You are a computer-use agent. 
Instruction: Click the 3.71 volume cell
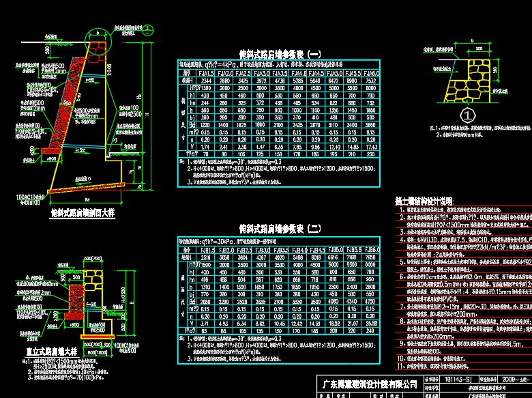(206, 324)
